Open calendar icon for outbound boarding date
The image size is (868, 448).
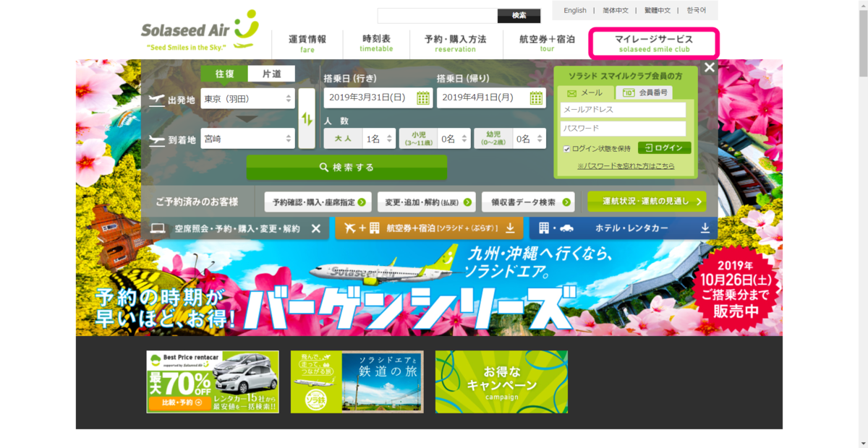tap(423, 98)
